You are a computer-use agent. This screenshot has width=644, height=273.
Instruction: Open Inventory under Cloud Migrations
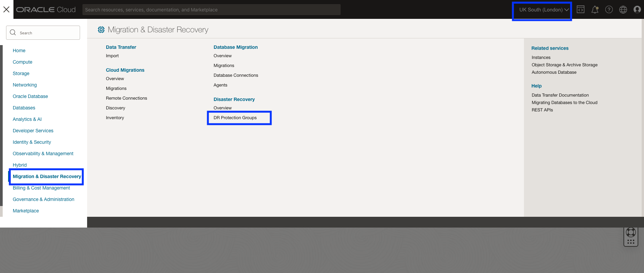point(115,118)
